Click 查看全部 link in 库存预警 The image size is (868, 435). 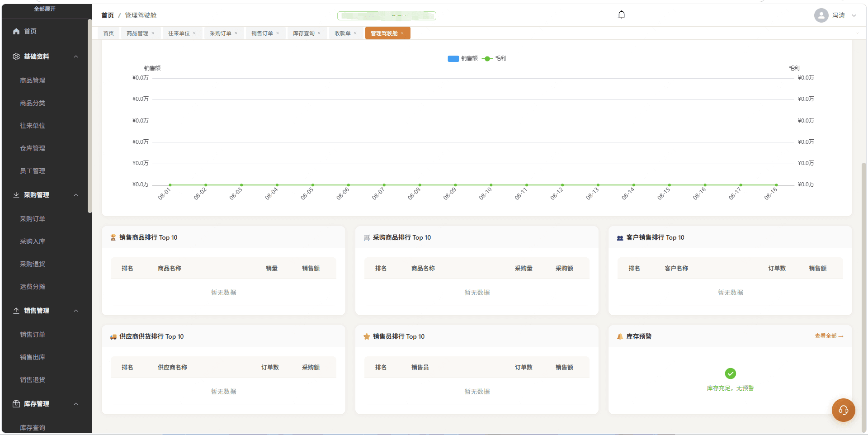(829, 336)
